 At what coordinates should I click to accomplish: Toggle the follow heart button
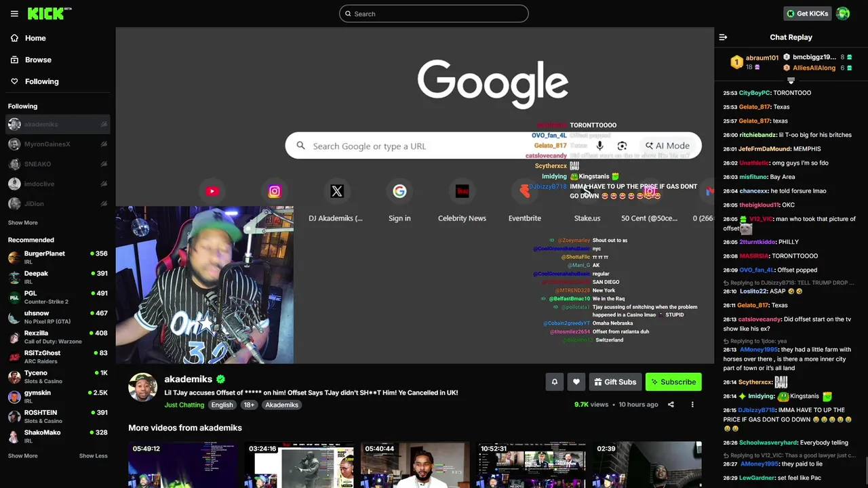click(576, 382)
